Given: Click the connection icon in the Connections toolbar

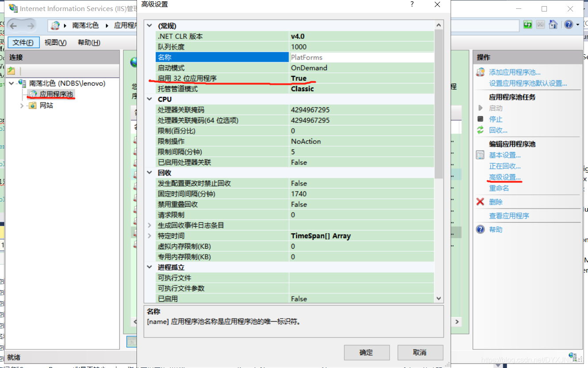Looking at the screenshot, I should (11, 71).
